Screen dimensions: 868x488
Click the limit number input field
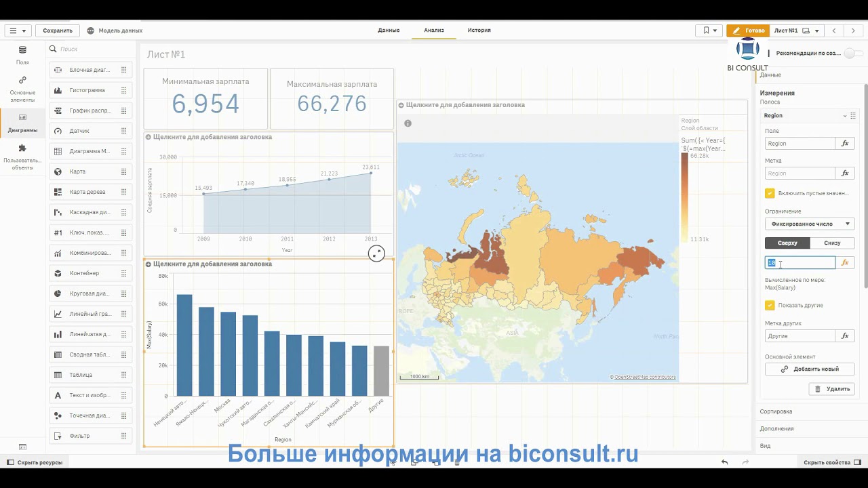pos(800,263)
